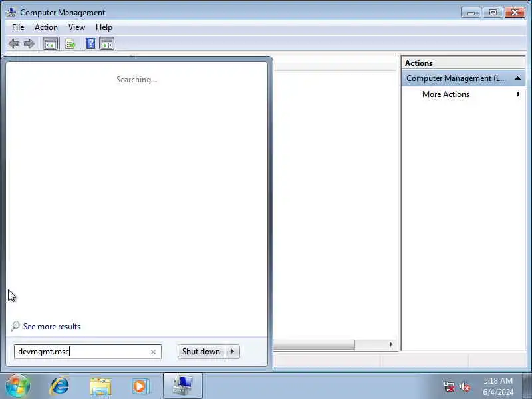This screenshot has height=399, width=532.
Task: Expand More Actions submenu arrow
Action: coord(518,94)
